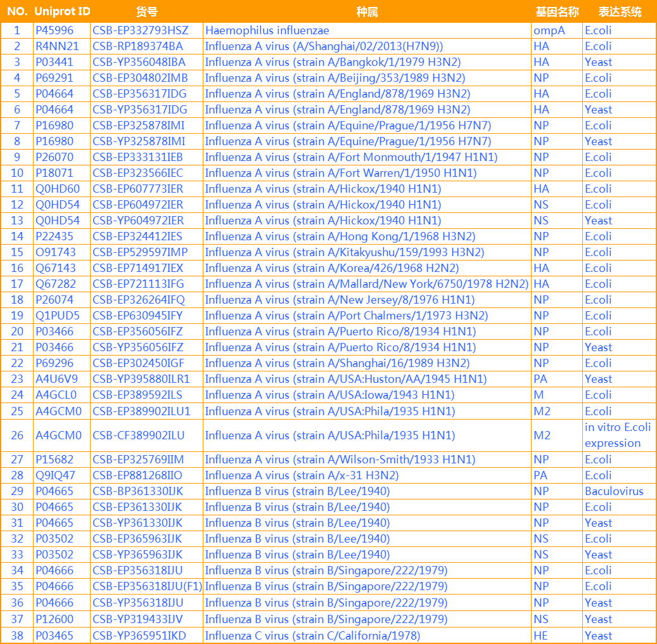Image resolution: width=657 pixels, height=644 pixels.
Task: Open product CSB-EP356318IJU(F1)
Action: [147, 586]
